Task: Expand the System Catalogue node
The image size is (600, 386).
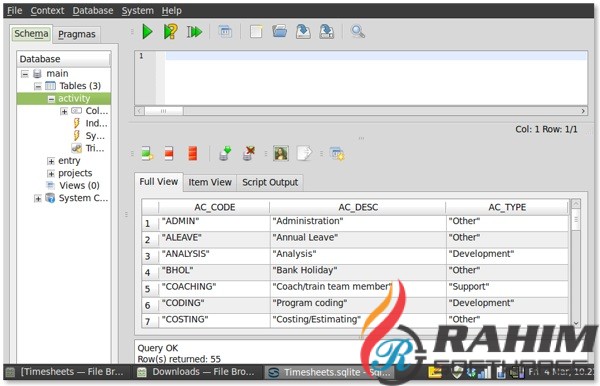Action: click(38, 199)
